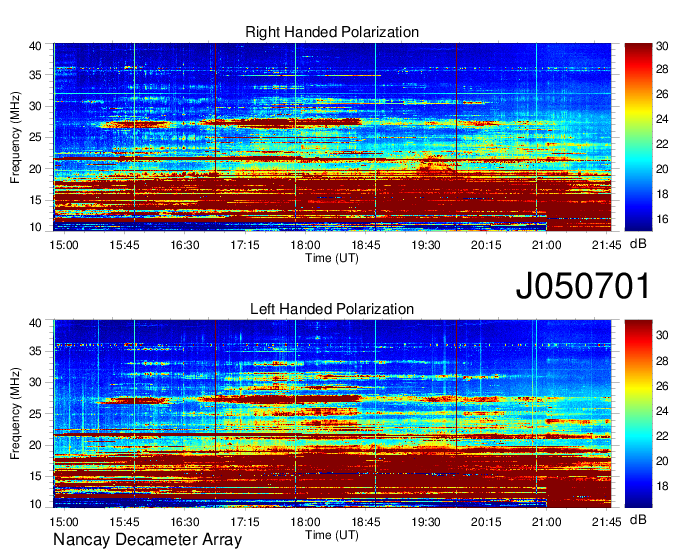Click the "dB" unit beside Right Handed colorbar
The image size is (680, 552).
point(638,244)
